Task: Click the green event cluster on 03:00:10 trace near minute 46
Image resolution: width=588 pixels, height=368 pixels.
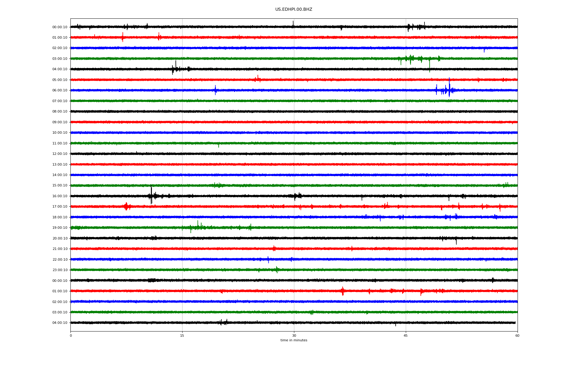Action: (x=410, y=58)
